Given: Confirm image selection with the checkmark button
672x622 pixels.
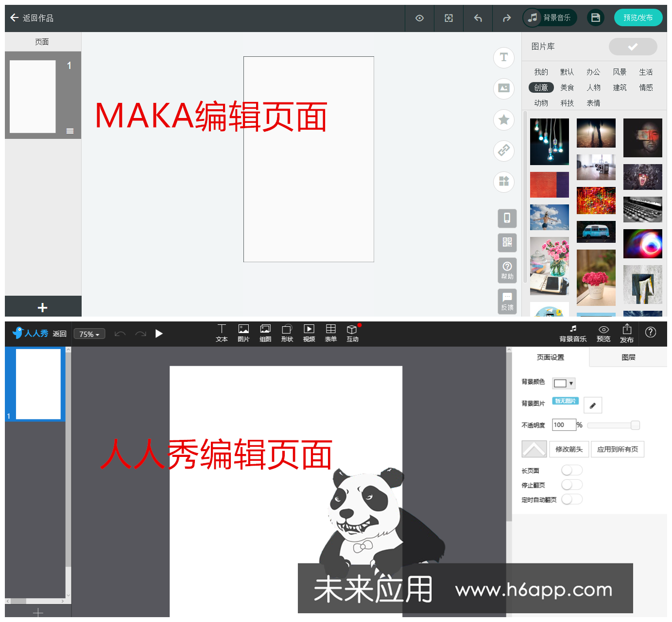Looking at the screenshot, I should (633, 47).
